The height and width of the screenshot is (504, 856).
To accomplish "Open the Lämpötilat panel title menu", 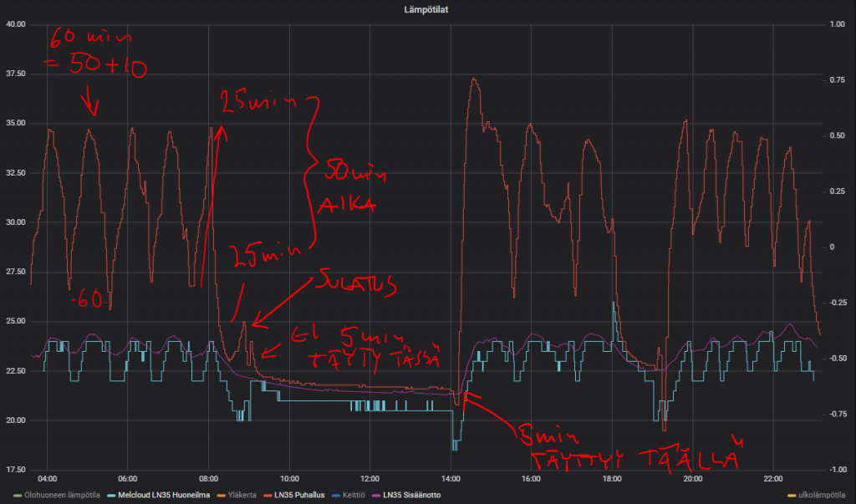I will (x=427, y=9).
